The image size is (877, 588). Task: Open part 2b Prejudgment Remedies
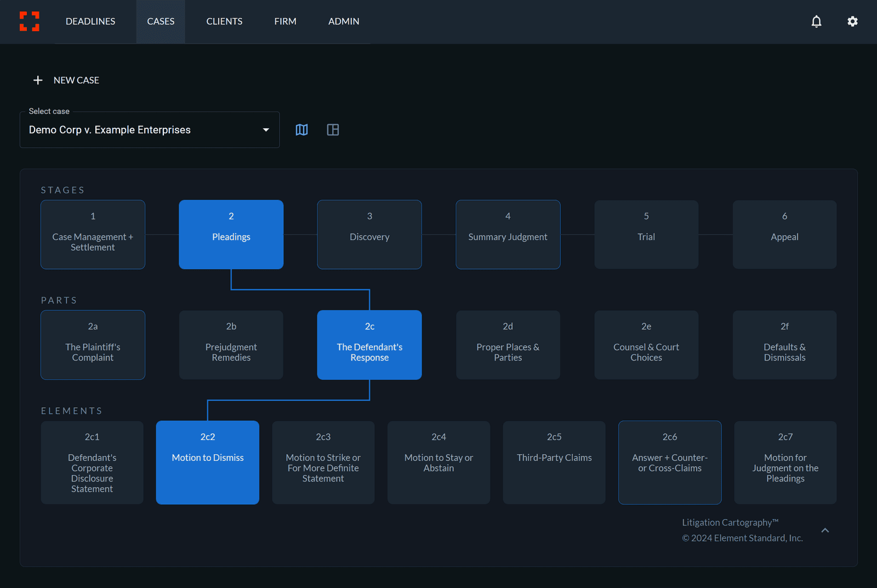pyautogui.click(x=231, y=345)
